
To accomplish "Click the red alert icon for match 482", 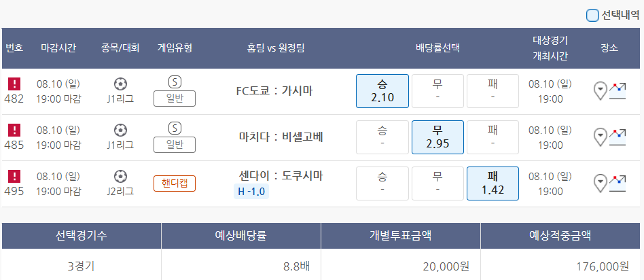I will 14,84.
